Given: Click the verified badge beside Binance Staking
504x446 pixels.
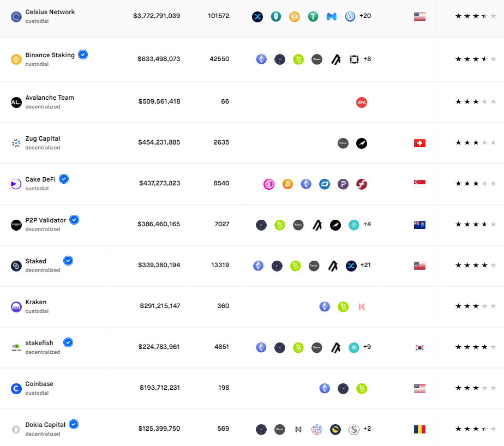Looking at the screenshot, I should coord(83,55).
